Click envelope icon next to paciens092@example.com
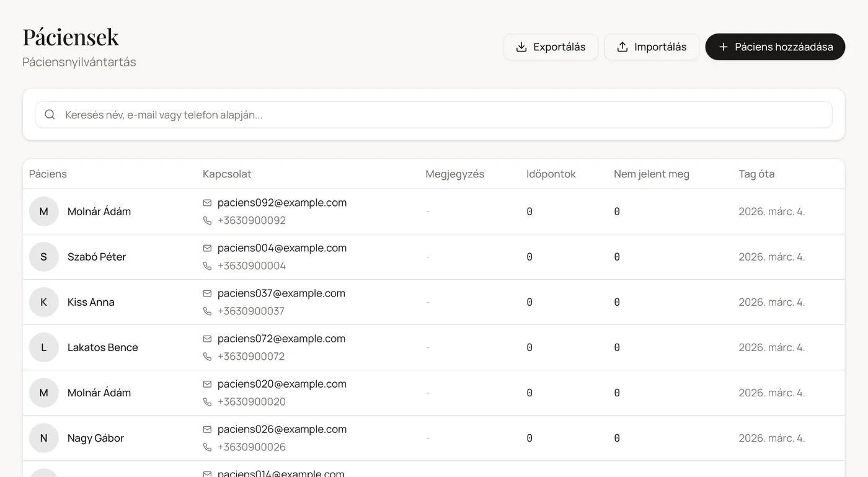 tap(207, 203)
